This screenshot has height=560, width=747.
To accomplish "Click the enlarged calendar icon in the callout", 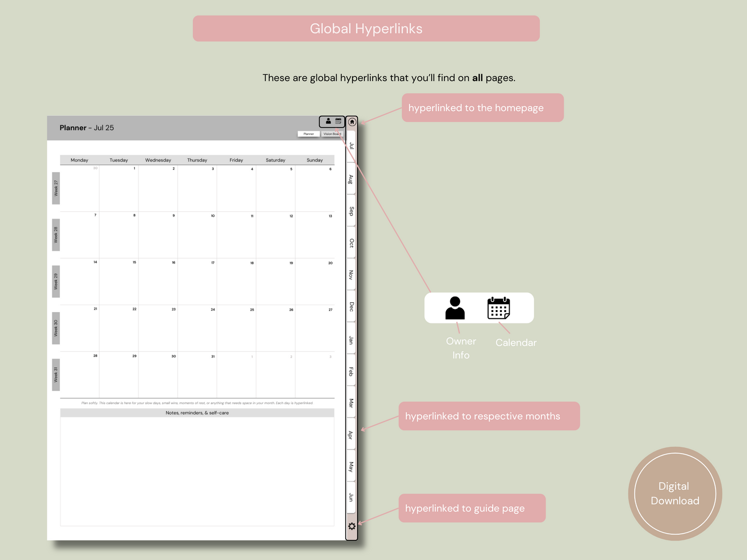I will (499, 308).
